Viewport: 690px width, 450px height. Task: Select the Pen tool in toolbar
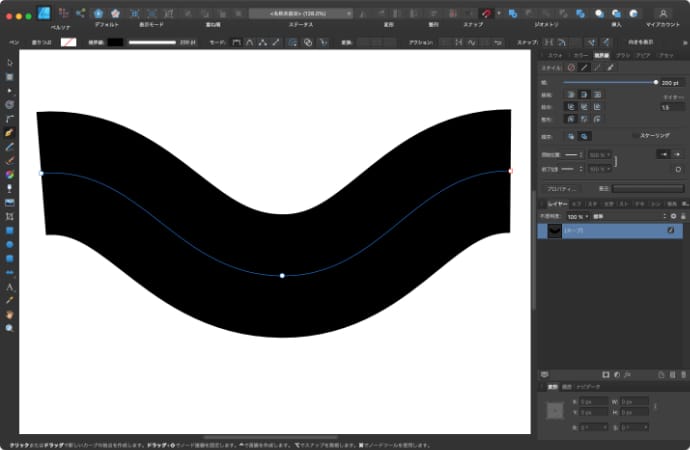point(9,132)
